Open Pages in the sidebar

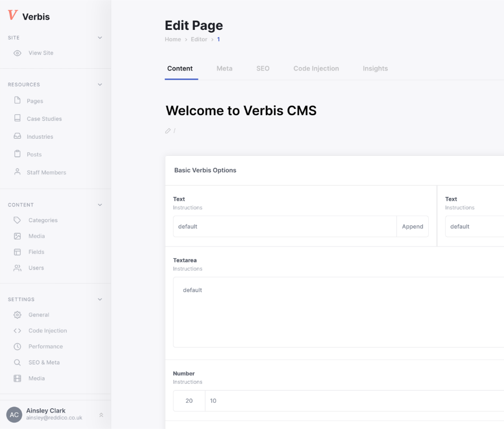[x=35, y=101]
